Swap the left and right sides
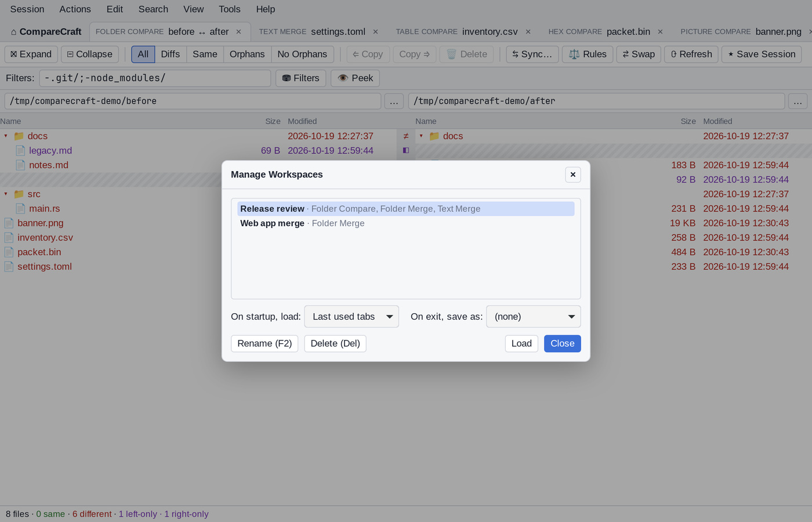The width and height of the screenshot is (812, 522). pos(639,54)
